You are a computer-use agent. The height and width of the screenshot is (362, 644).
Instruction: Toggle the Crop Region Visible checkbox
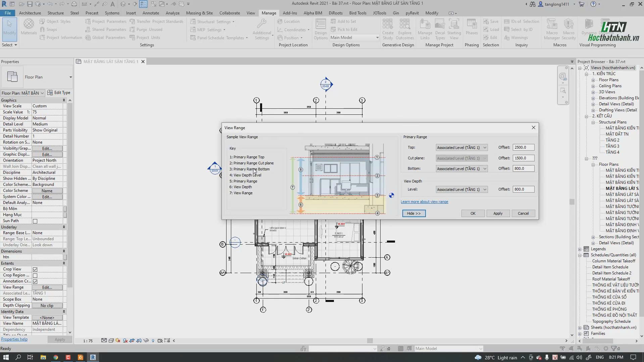coord(35,275)
